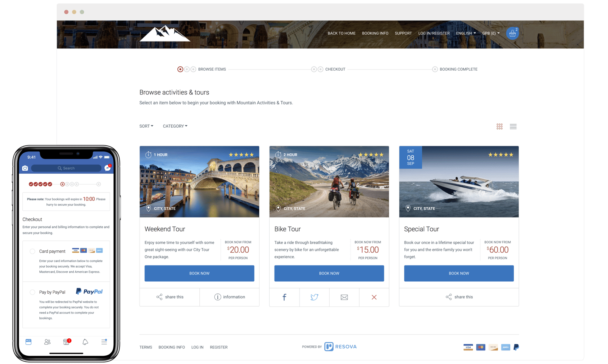Open Messenger chat on the phone
The width and height of the screenshot is (608, 364).
point(108,168)
